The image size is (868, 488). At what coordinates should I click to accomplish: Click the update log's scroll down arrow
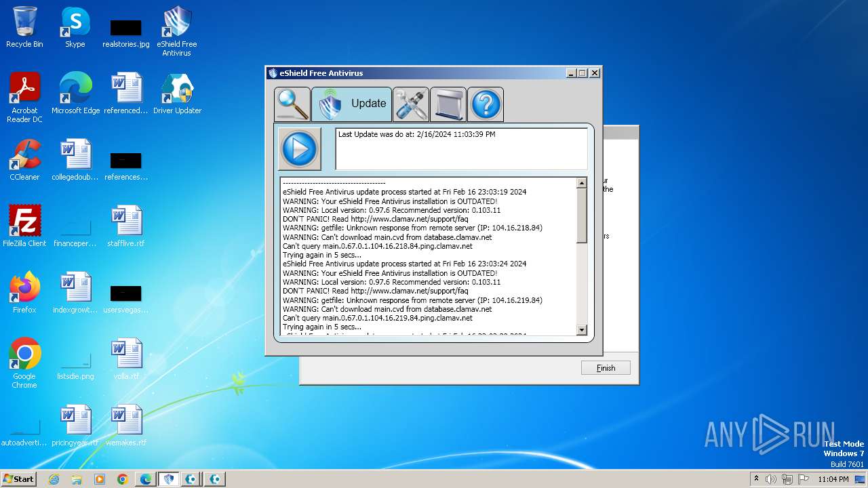[x=581, y=330]
